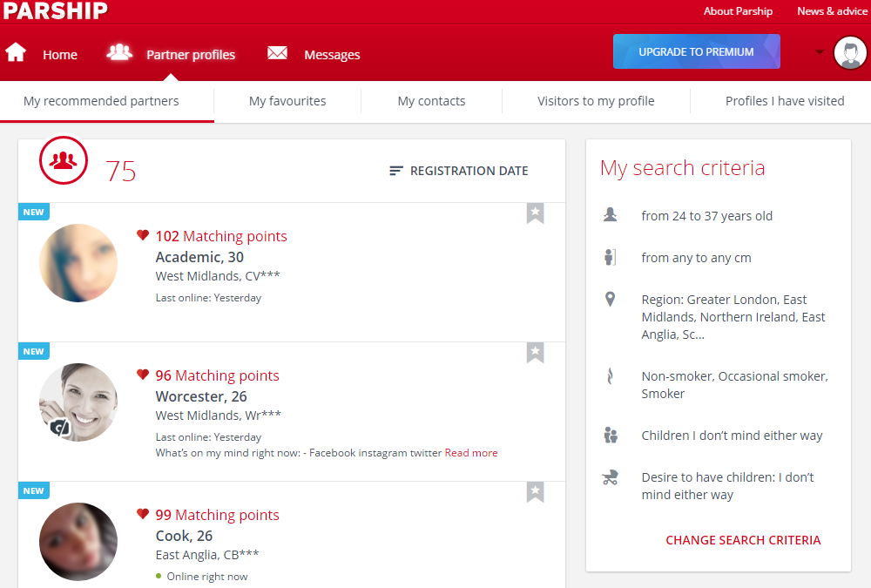Click 'Desire to have children' text
Viewport: 871px width, 588px height.
tap(727, 486)
